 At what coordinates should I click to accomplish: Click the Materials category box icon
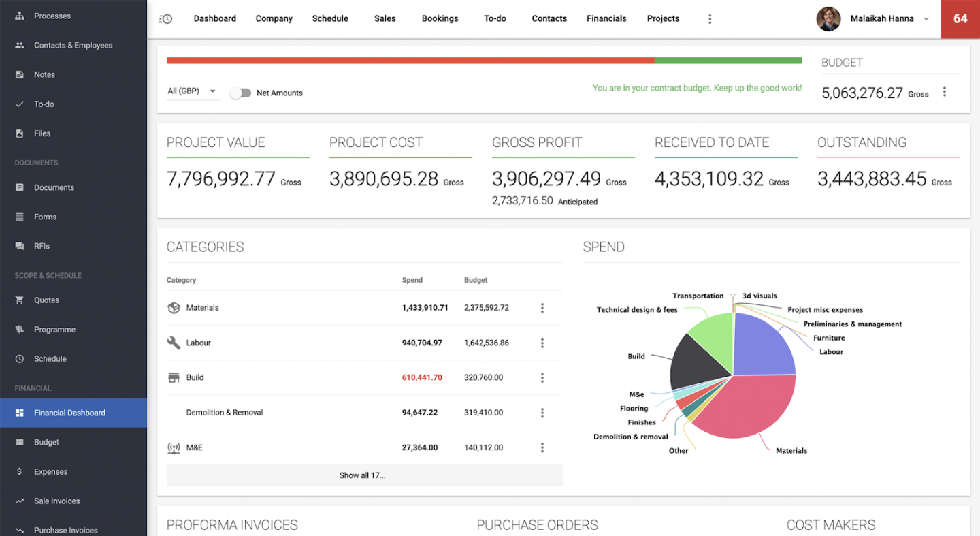(174, 308)
